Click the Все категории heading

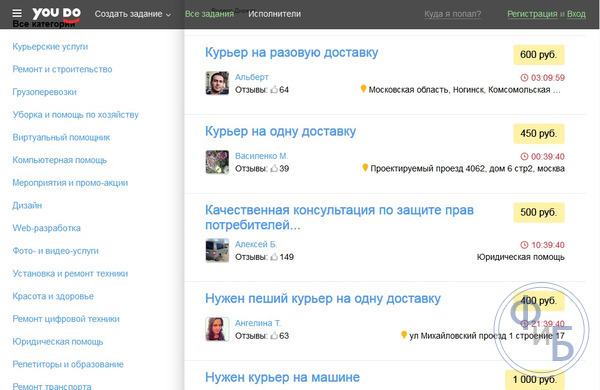[x=44, y=24]
